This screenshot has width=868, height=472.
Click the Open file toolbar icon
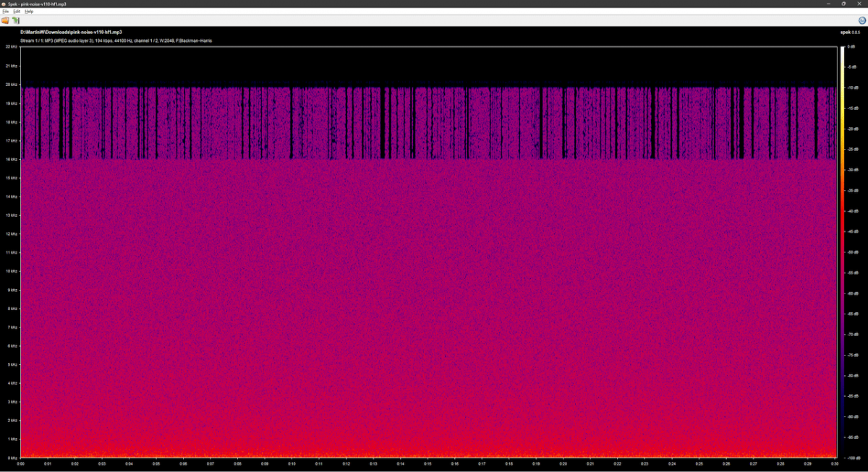6,20
